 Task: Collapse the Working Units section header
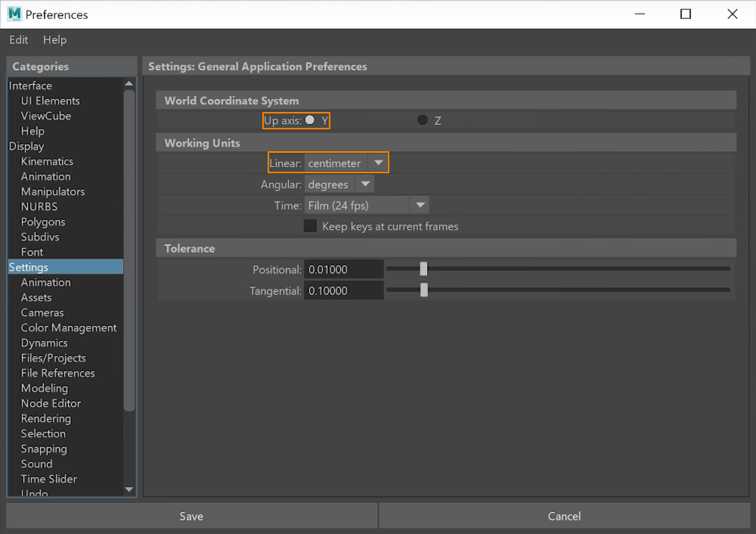pos(446,143)
